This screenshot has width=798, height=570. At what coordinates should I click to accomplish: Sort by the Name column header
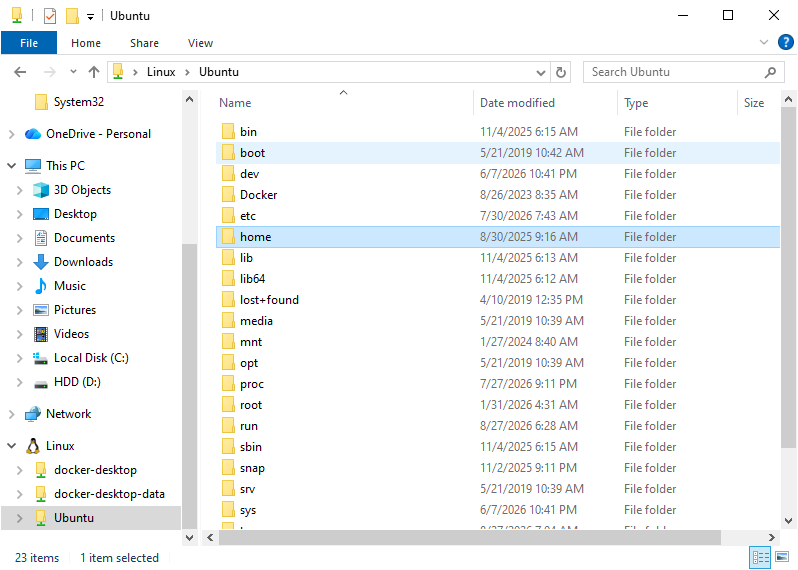pyautogui.click(x=235, y=103)
